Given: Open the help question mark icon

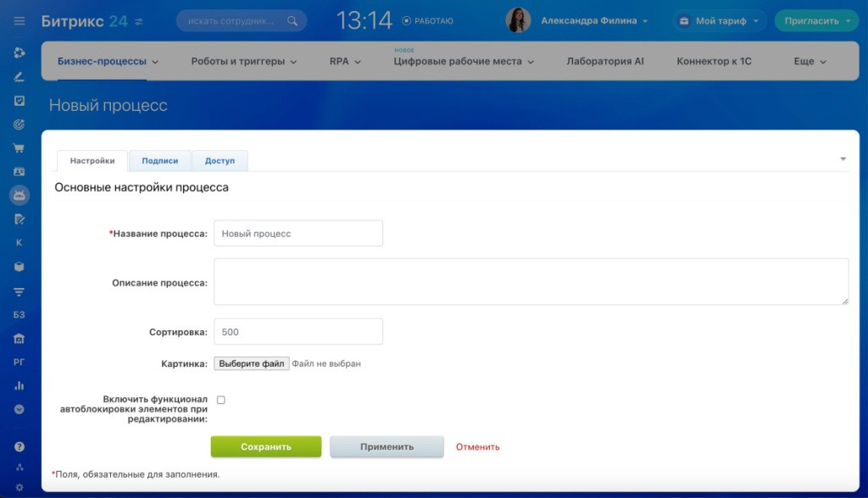Looking at the screenshot, I should (19, 446).
